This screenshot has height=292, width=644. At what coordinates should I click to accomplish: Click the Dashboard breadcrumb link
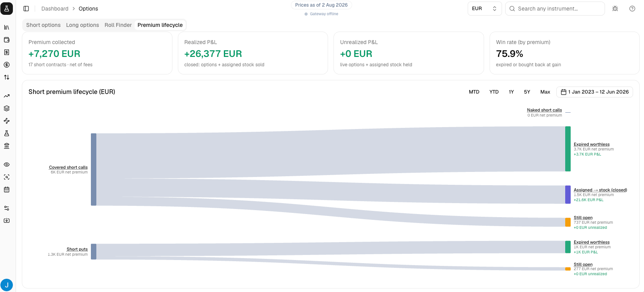(55, 9)
